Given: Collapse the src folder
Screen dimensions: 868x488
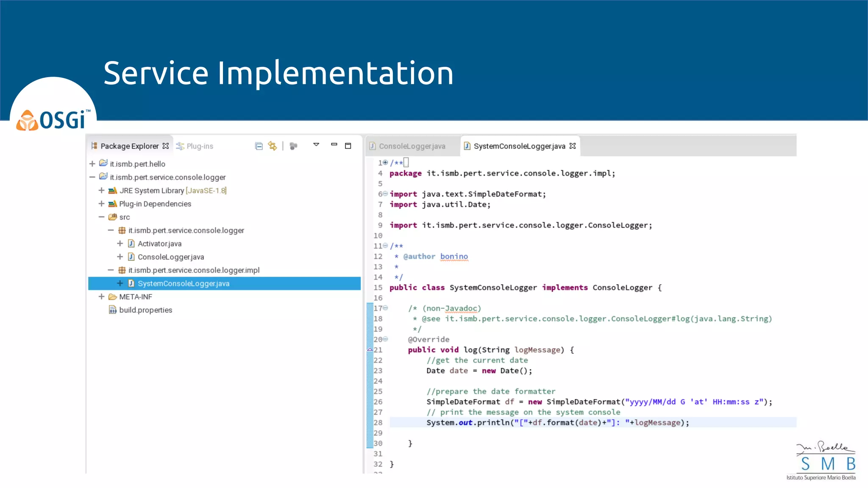Looking at the screenshot, I should point(102,217).
